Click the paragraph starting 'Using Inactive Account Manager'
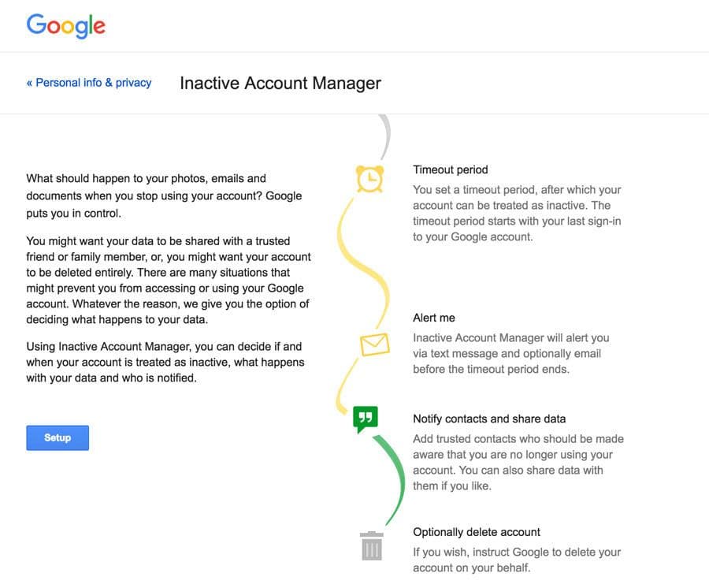The height and width of the screenshot is (588, 709). (x=165, y=363)
